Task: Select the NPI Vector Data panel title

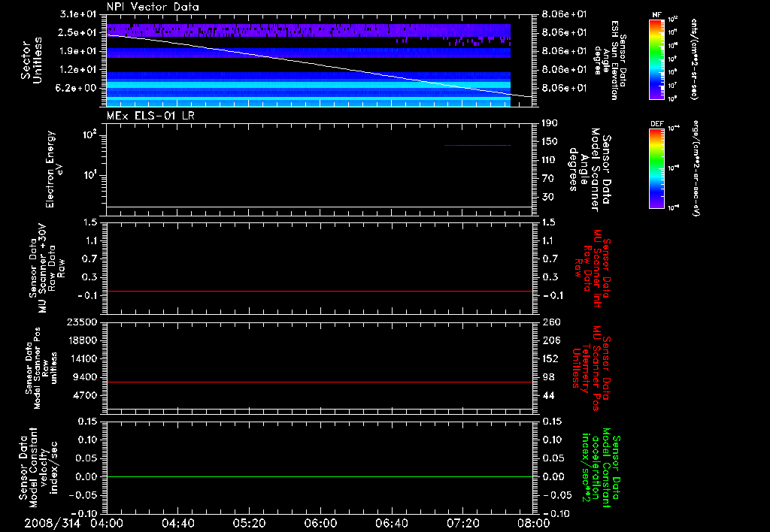Action: click(x=153, y=7)
